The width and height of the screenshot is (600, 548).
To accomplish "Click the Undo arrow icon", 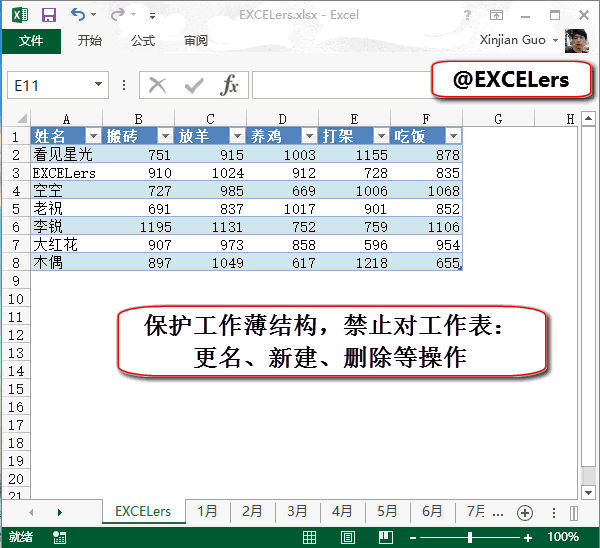I will 78,16.
